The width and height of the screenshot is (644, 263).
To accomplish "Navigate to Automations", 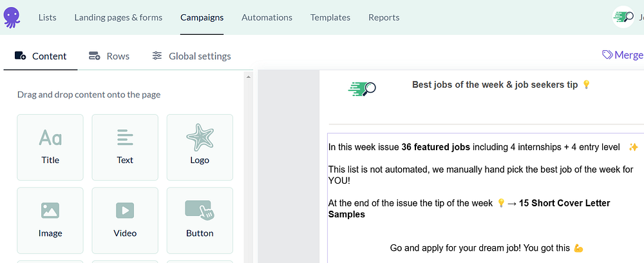I will (x=267, y=17).
